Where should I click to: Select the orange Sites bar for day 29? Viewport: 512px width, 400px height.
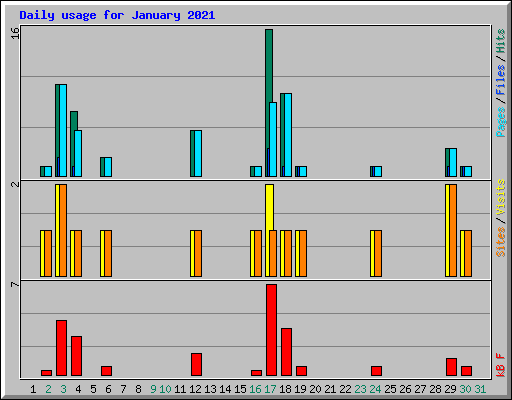point(453,230)
